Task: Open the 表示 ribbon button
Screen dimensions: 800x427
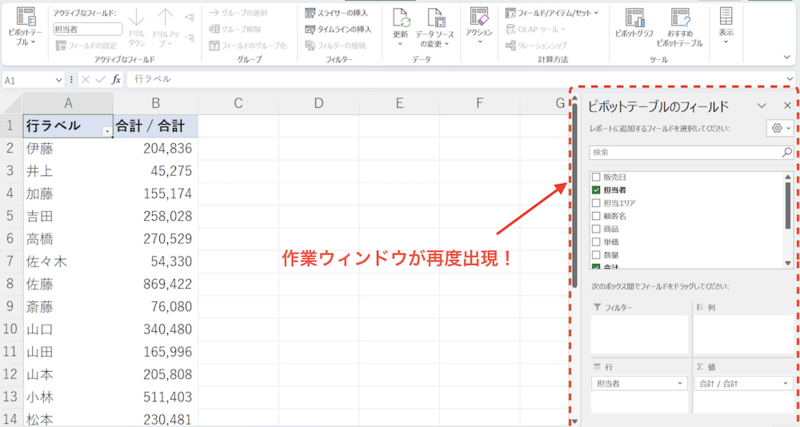Action: coord(726,26)
